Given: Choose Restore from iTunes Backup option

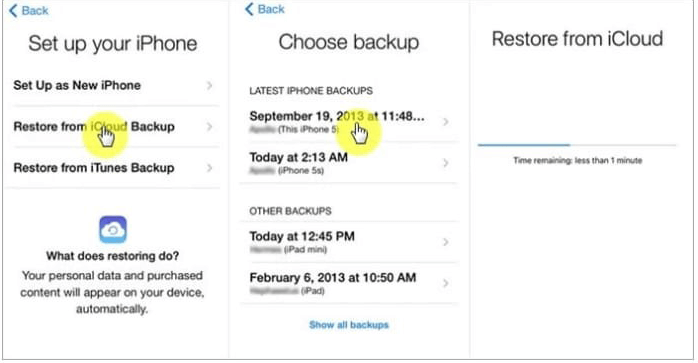Looking at the screenshot, I should click(x=113, y=168).
